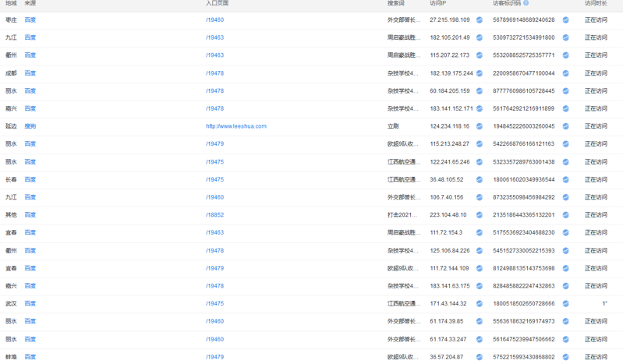The height and width of the screenshot is (364, 623).
Task: Click the 百度 source link in 蚌埠 row
Action: [30, 357]
